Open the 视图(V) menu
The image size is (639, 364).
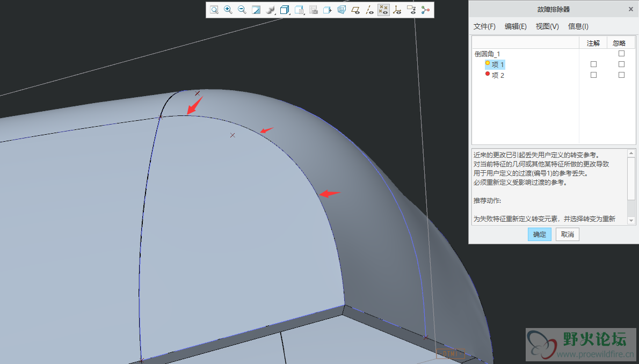point(547,26)
